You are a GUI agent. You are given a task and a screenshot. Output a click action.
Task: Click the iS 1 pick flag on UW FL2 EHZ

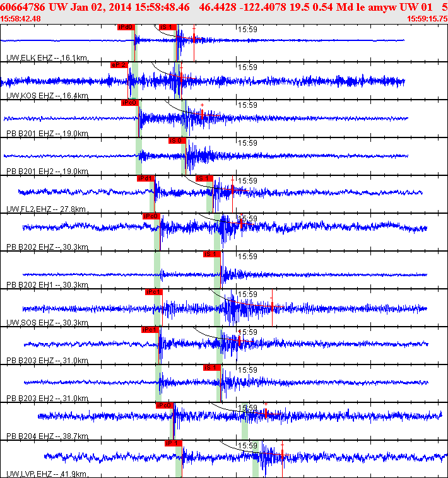click(x=204, y=178)
